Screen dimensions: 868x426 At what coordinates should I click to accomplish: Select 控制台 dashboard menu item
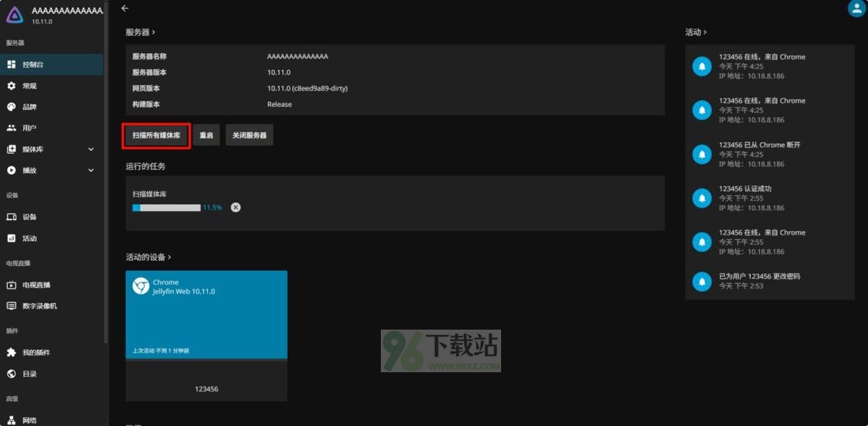click(33, 64)
